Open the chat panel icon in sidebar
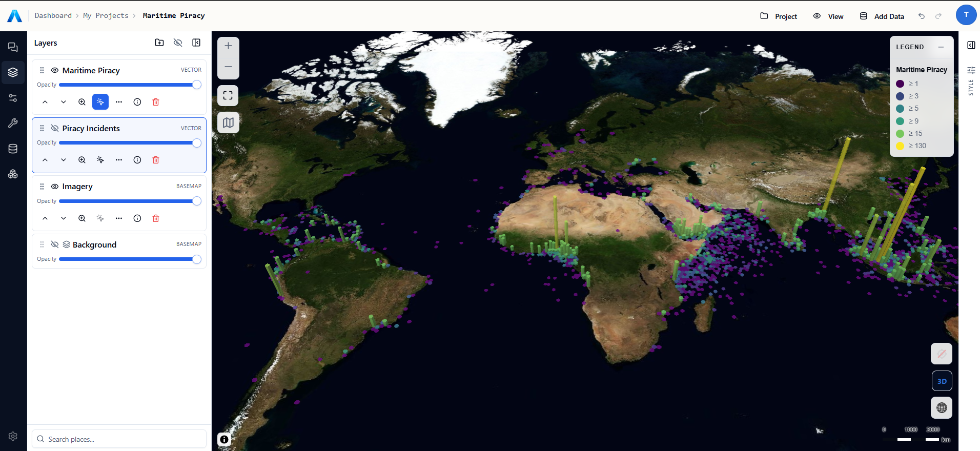The height and width of the screenshot is (451, 980). click(13, 47)
